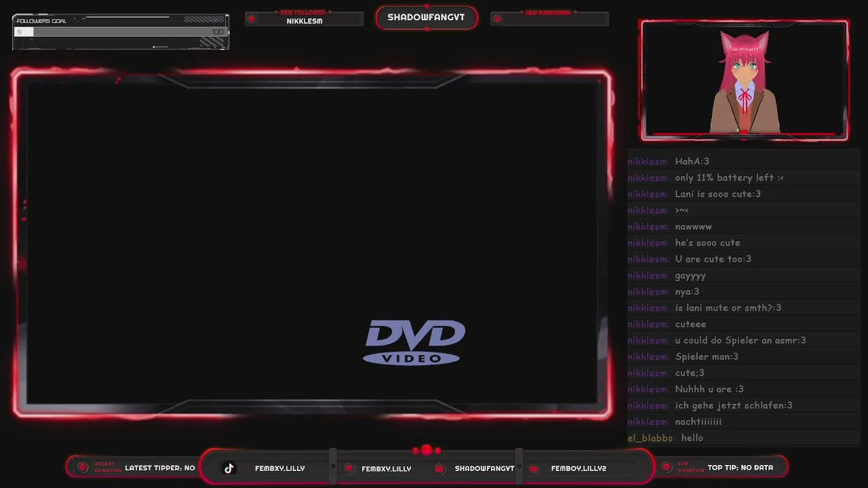
Task: Click the empty New Subscriber name field
Action: coord(549,20)
